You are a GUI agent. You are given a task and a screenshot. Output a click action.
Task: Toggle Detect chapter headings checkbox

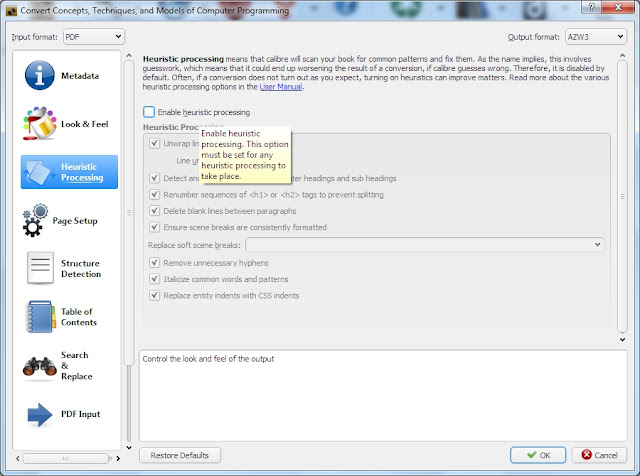tap(154, 178)
